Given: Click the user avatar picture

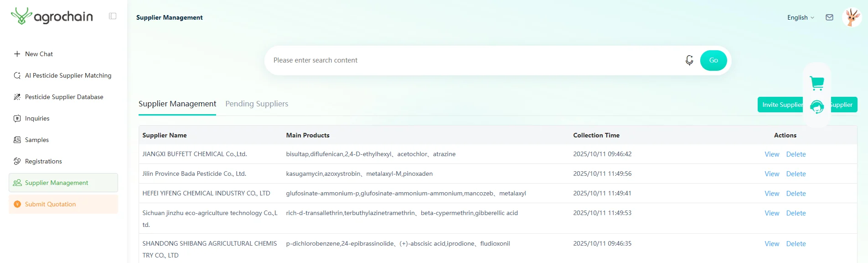Looking at the screenshot, I should (x=851, y=17).
